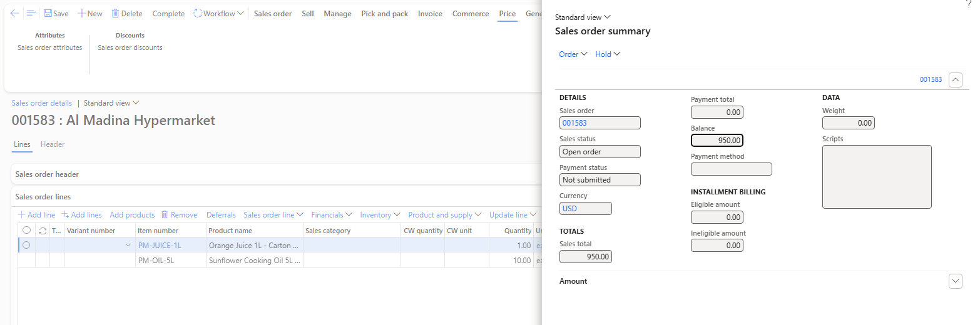Click the Currency USD field

(x=586, y=208)
